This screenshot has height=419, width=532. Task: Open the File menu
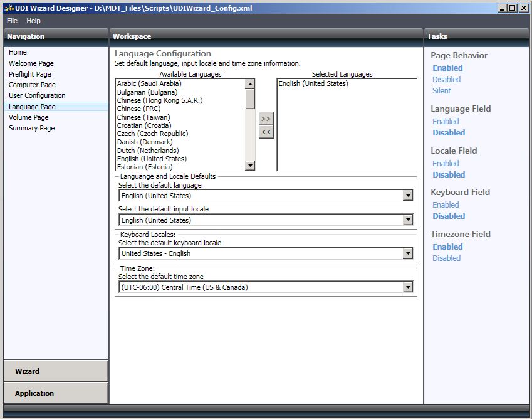(13, 21)
